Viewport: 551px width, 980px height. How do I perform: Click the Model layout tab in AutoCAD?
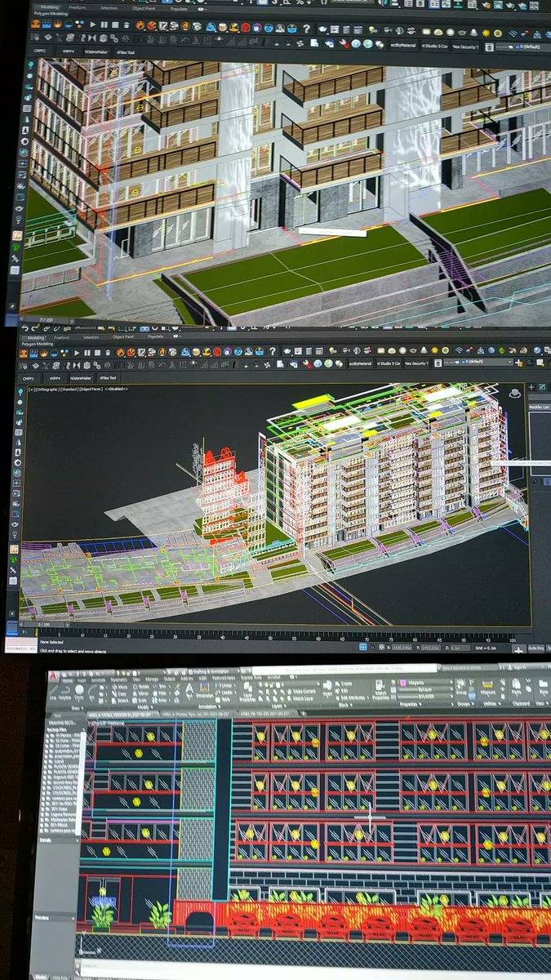(x=40, y=976)
